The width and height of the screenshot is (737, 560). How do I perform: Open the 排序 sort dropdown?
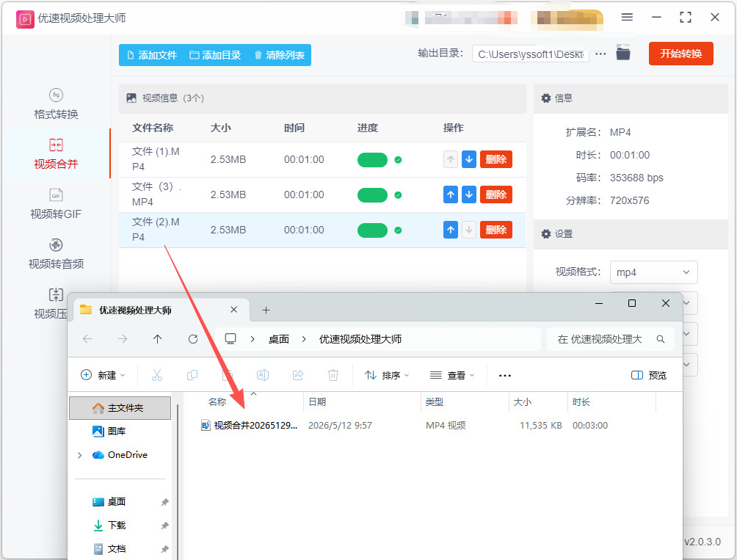coord(387,375)
